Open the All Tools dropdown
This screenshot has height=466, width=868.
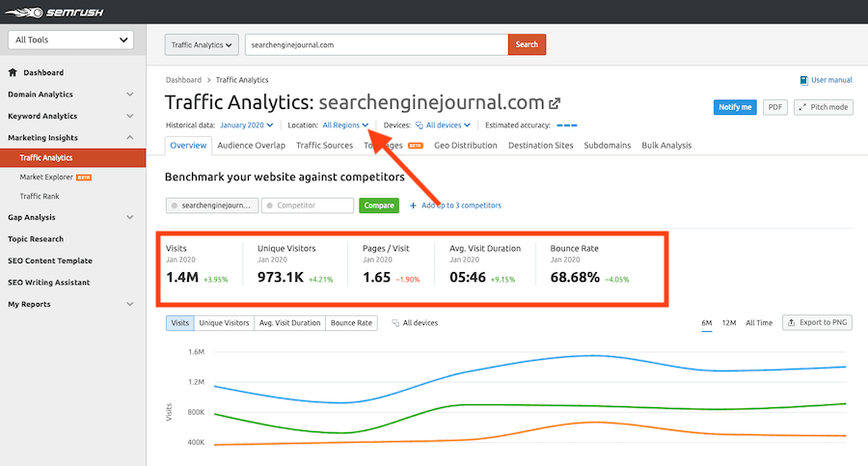tap(70, 40)
